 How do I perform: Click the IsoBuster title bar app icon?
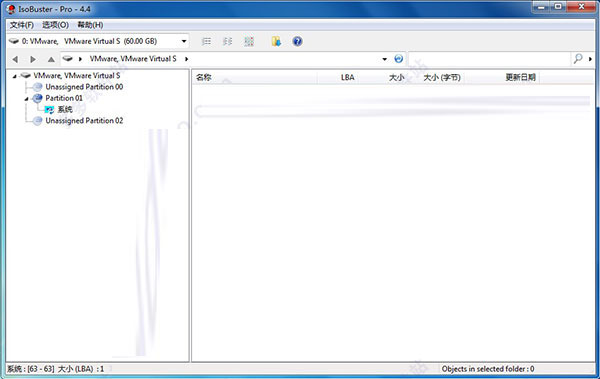[11, 9]
